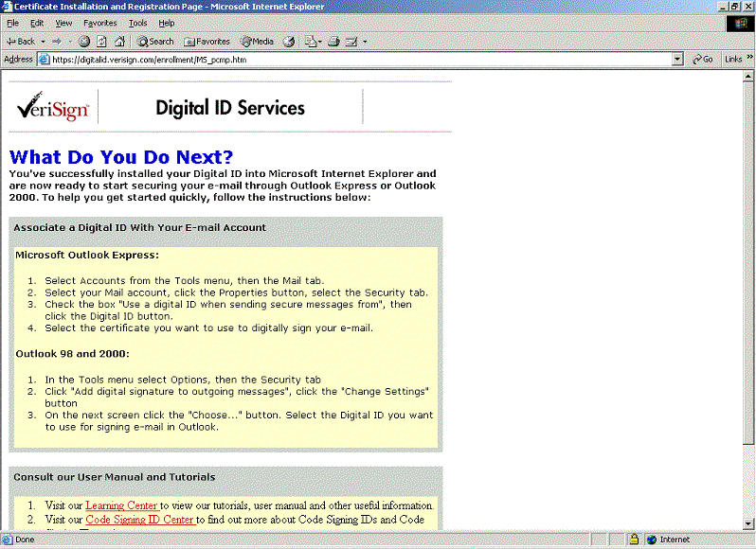
Task: Open the Media toolbar button
Action: click(257, 42)
